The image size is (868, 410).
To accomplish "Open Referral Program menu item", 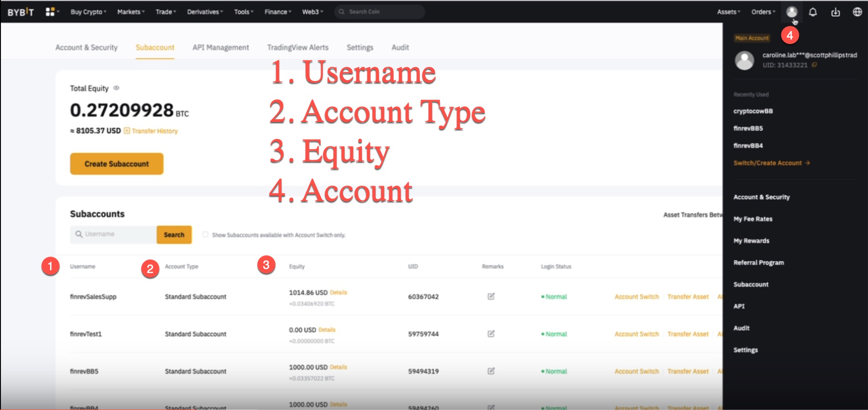I will 759,263.
